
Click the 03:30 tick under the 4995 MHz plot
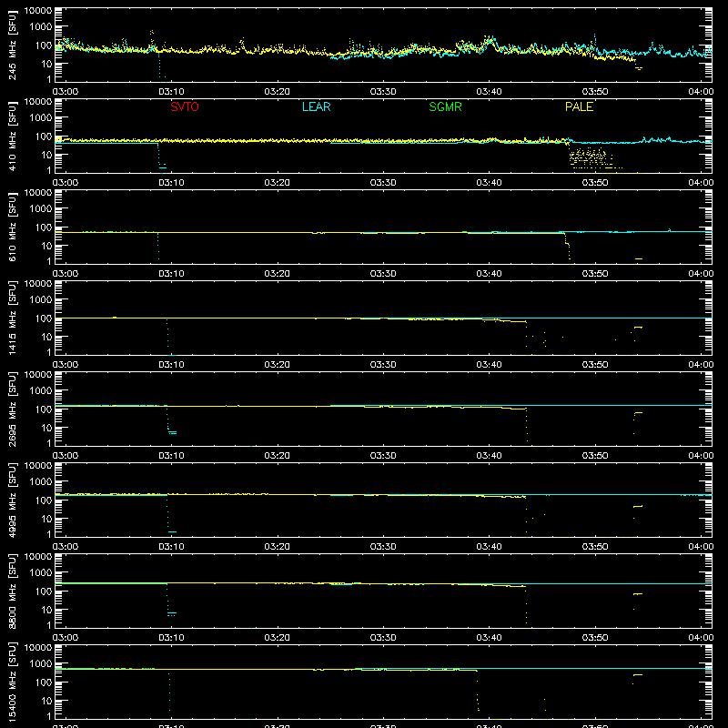pos(383,547)
